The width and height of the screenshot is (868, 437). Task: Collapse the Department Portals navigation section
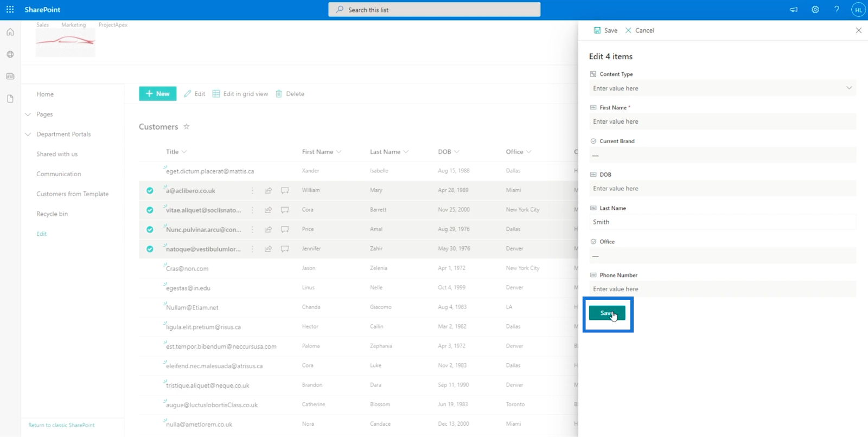28,134
